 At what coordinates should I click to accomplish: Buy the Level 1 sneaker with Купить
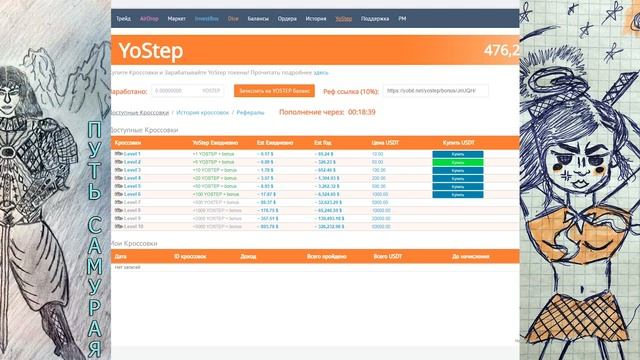tap(458, 154)
